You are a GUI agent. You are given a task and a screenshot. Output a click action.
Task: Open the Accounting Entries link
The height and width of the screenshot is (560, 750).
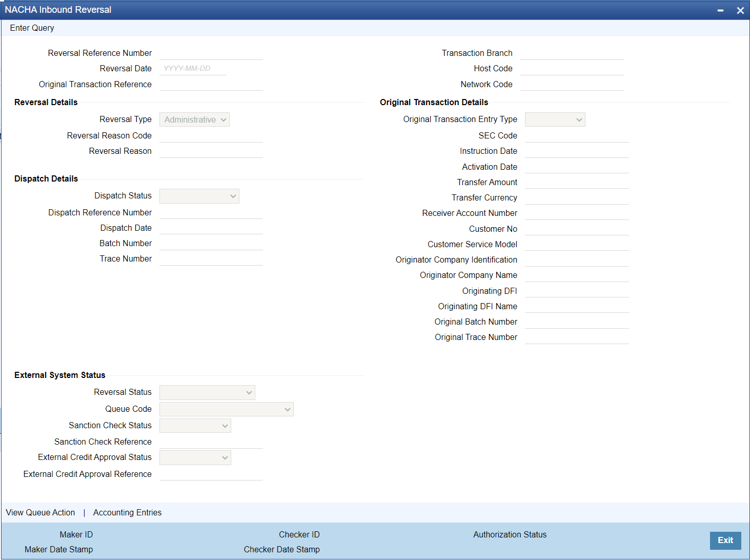(127, 512)
